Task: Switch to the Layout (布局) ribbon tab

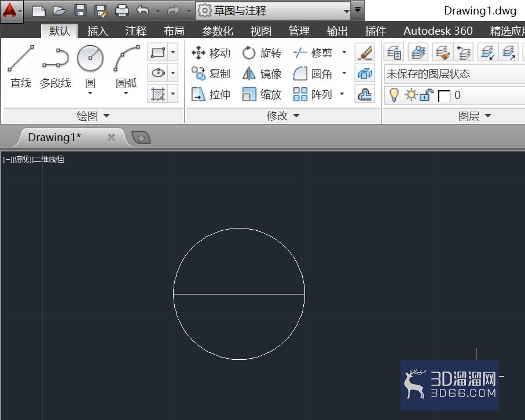Action: (x=174, y=31)
